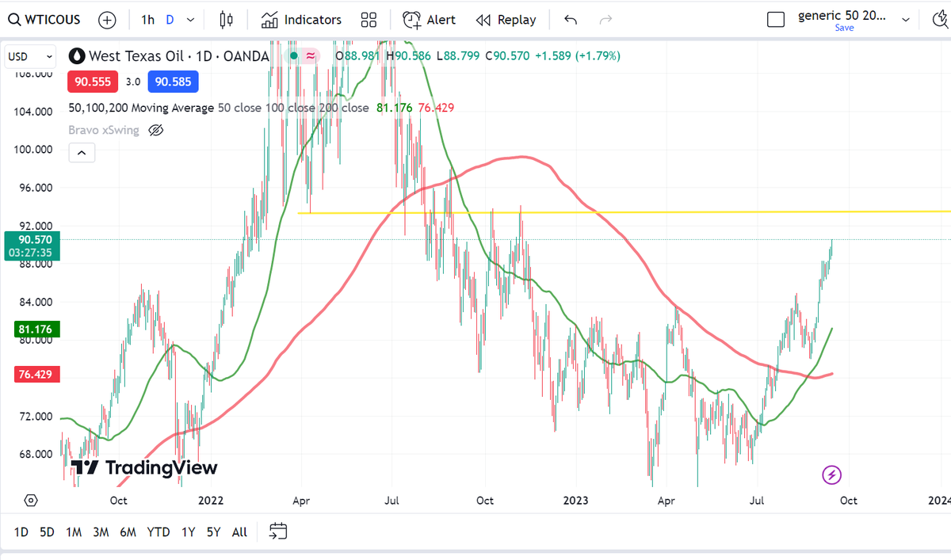Select the 5Y range tab
Screen dimensions: 951x560
point(212,531)
